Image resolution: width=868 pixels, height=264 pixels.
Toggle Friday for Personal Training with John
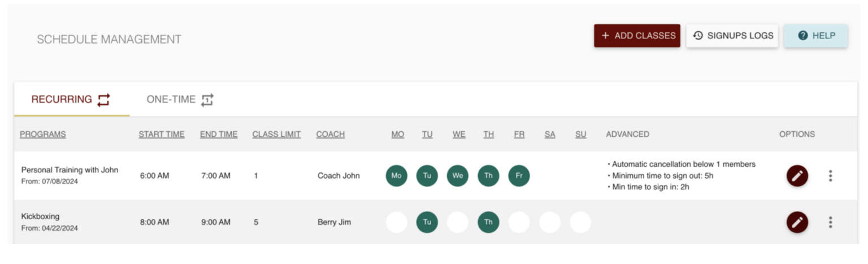519,176
